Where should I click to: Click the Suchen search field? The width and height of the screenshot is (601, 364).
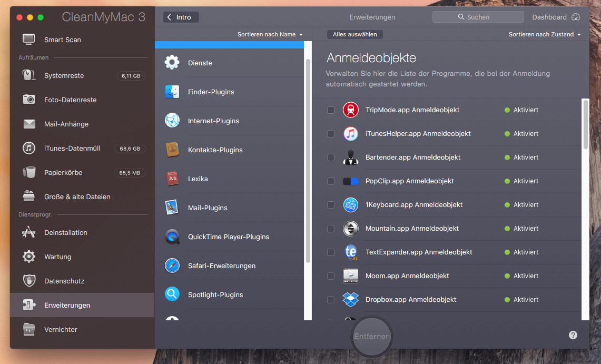tap(478, 17)
